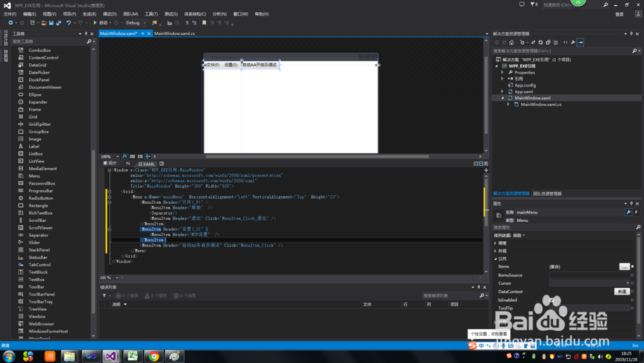Click the Properties wrench icon in Solution Explorer
Image resolution: width=644 pixels, height=363 pixels.
click(573, 43)
